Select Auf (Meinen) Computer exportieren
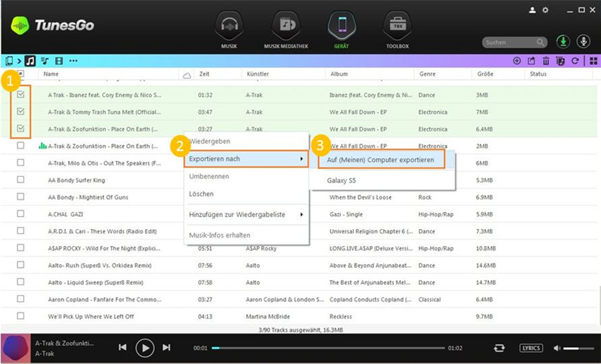Viewport: 601px width, 364px height. (x=381, y=160)
